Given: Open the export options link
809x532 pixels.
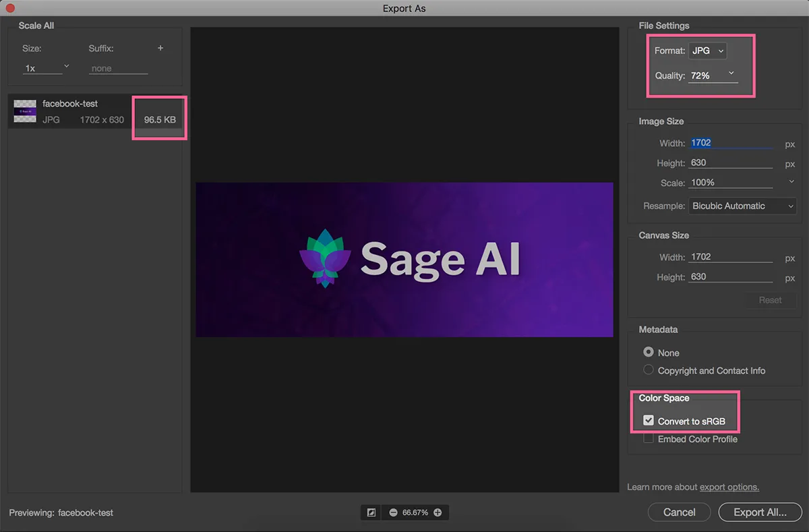Looking at the screenshot, I should click(729, 487).
